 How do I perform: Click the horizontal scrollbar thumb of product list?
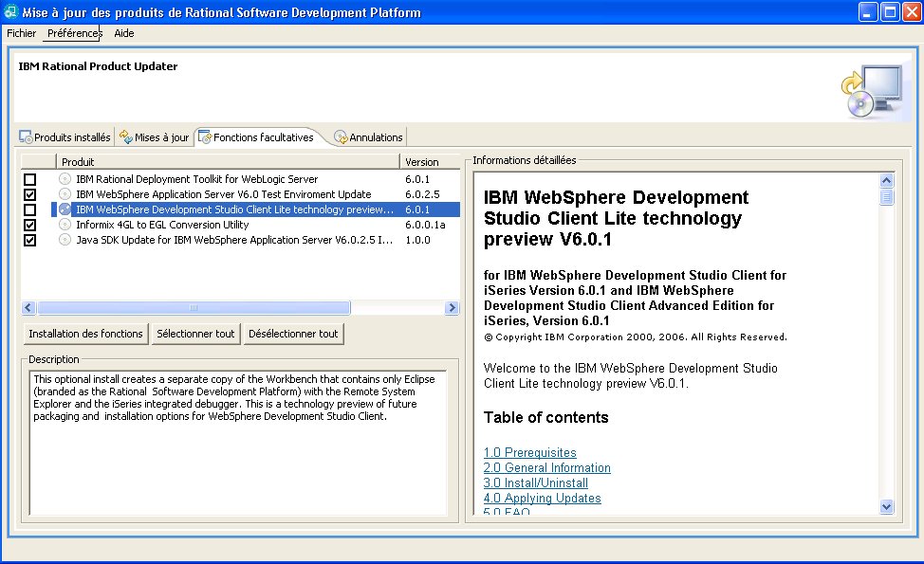click(x=194, y=308)
